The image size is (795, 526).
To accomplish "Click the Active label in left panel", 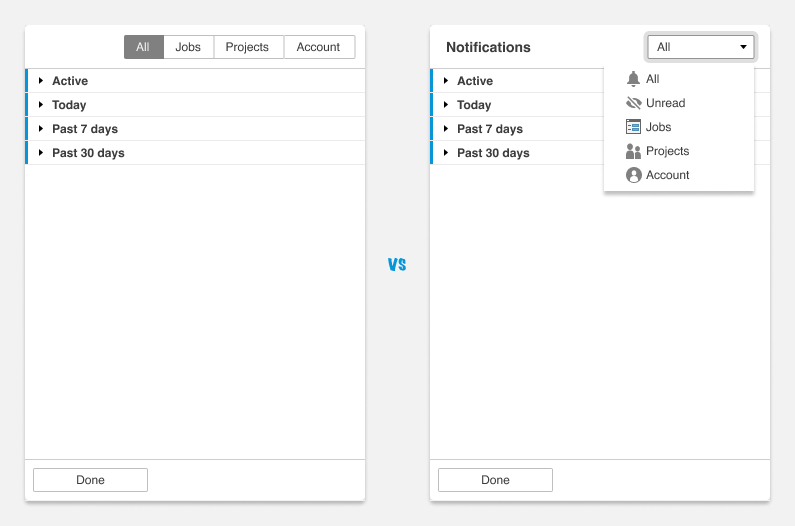I will (x=70, y=81).
